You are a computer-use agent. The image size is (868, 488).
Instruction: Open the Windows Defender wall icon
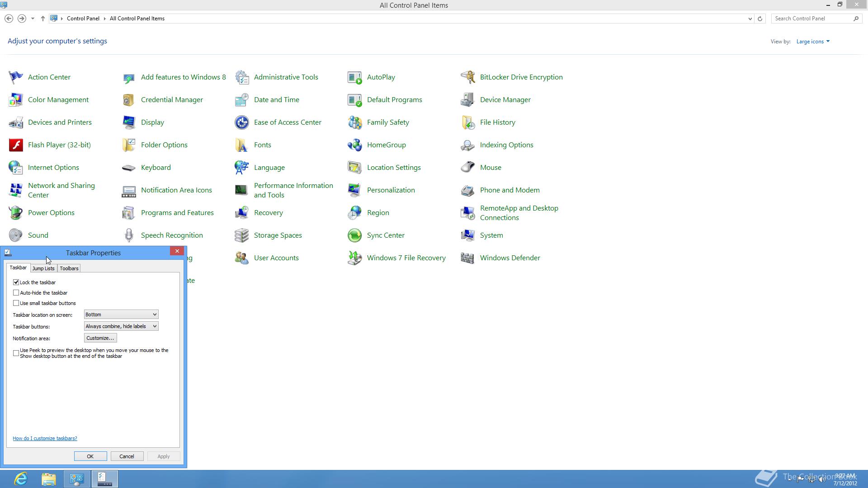point(468,258)
